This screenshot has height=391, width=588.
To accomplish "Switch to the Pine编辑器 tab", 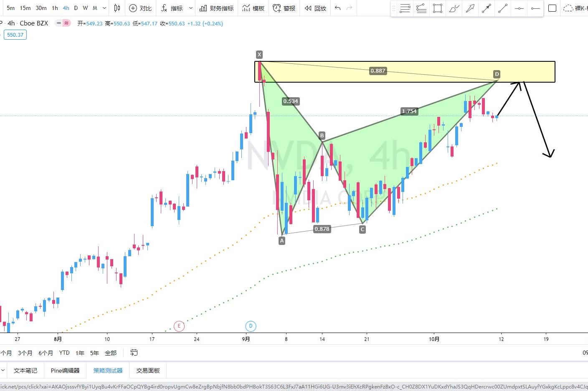I will click(65, 370).
